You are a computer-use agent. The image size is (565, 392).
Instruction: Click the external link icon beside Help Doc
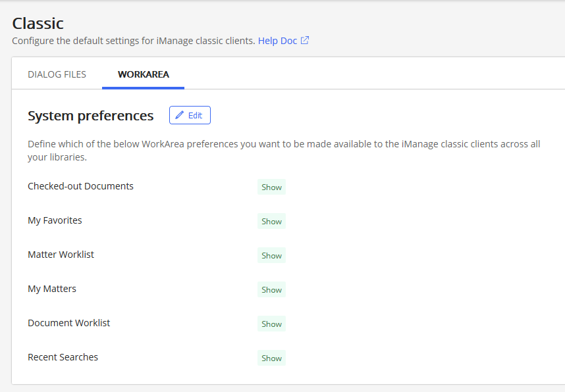[305, 41]
